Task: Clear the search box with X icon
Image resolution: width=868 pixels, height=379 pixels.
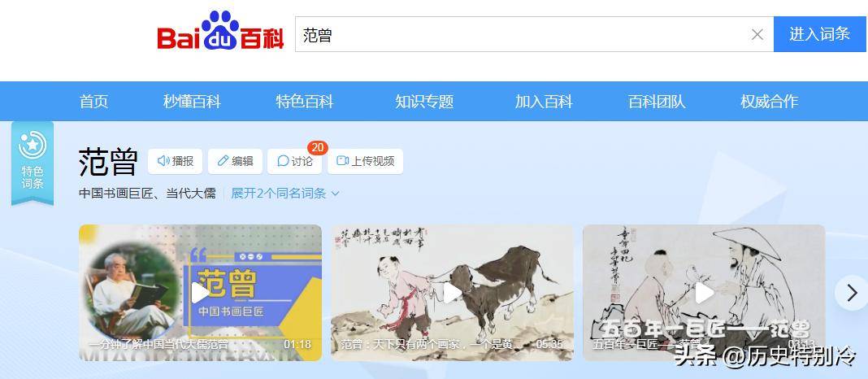Action: pyautogui.click(x=757, y=34)
